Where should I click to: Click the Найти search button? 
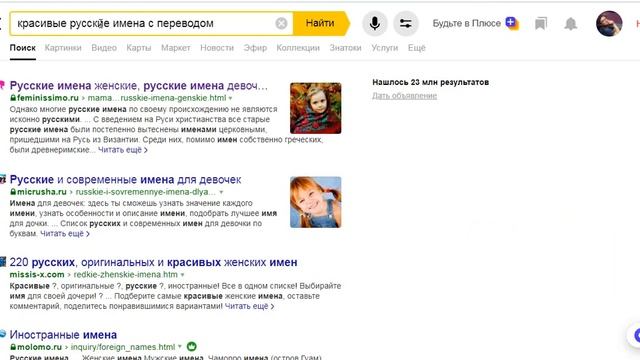[x=320, y=23]
